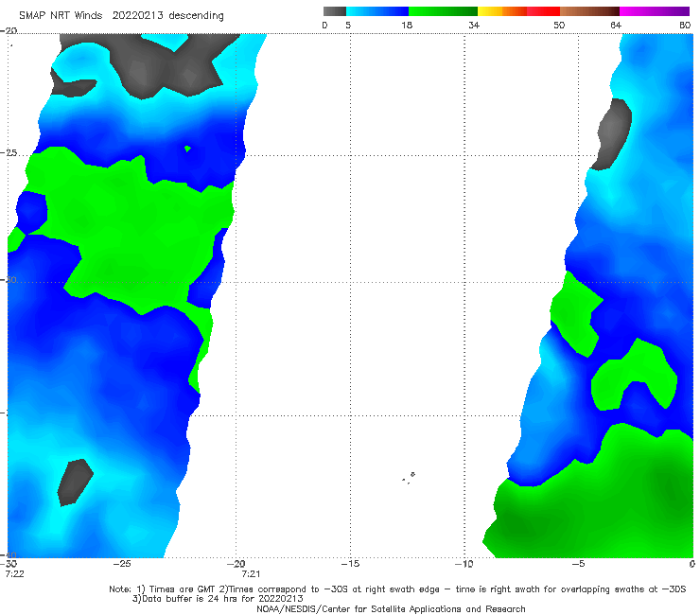Click the longitude axis label "-20"
The height and width of the screenshot is (615, 700).
(x=236, y=564)
